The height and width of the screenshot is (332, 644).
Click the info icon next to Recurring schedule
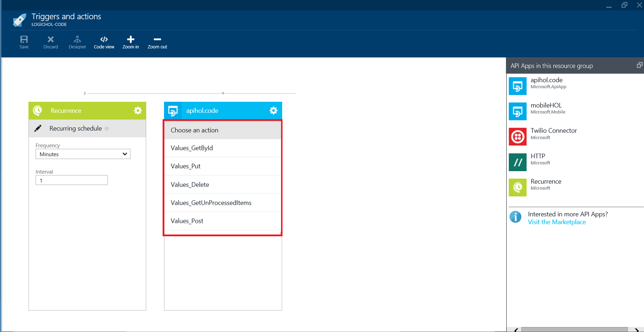[x=107, y=129]
